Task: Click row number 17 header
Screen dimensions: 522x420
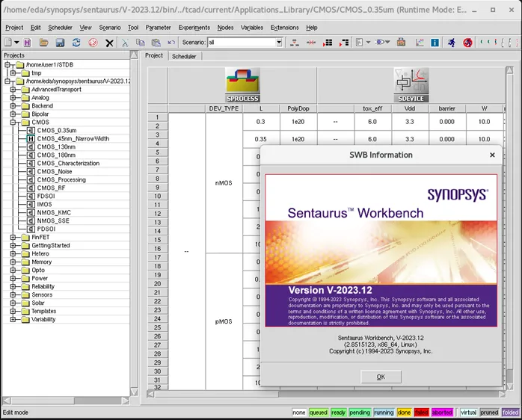Action: (x=158, y=257)
